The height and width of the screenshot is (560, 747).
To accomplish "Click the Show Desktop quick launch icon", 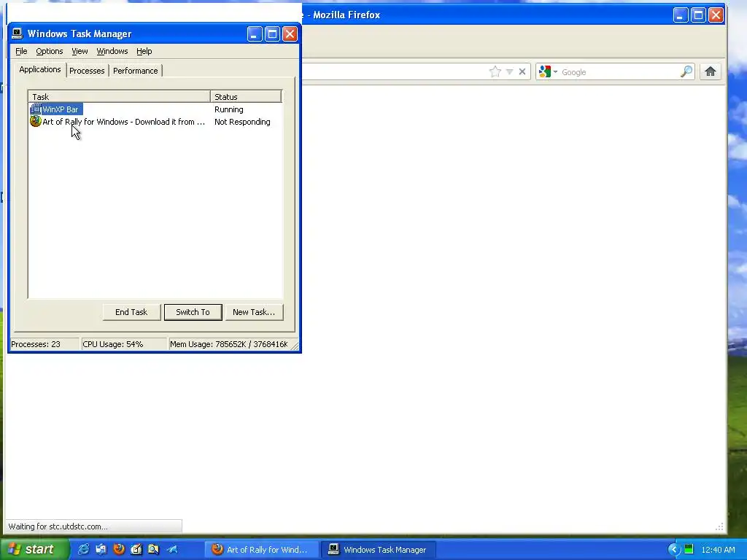I will (x=101, y=550).
